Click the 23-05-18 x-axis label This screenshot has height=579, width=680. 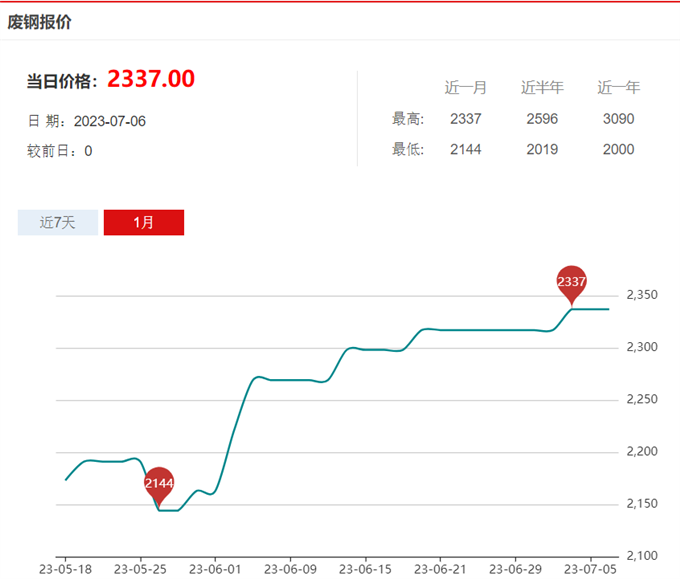pos(66,568)
